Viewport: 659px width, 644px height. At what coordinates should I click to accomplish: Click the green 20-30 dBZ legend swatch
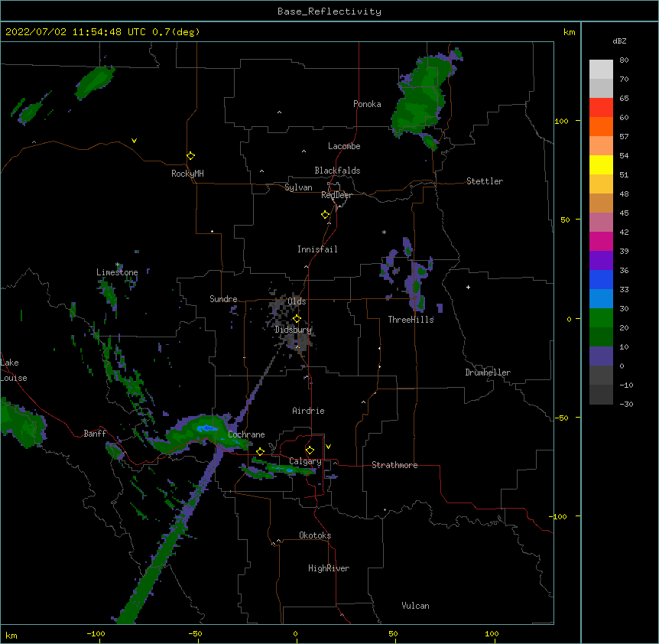point(601,318)
